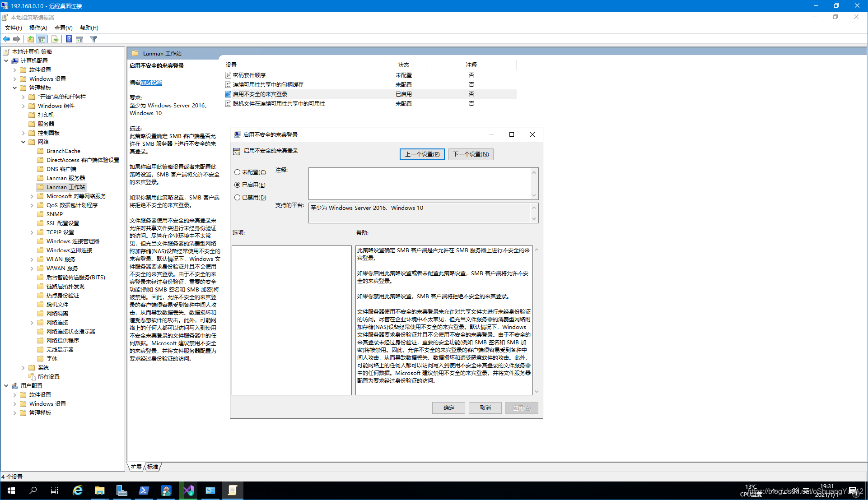Toggle the Show/Hide Console Tree icon

[42, 39]
